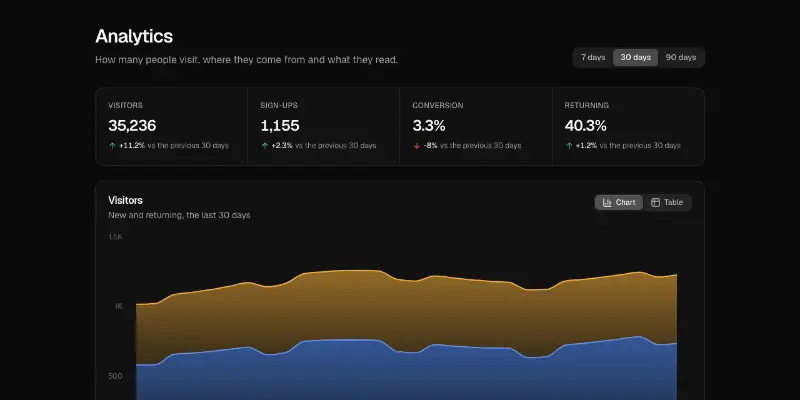Switch visitors view to Chart
This screenshot has height=400, width=800.
click(x=619, y=203)
